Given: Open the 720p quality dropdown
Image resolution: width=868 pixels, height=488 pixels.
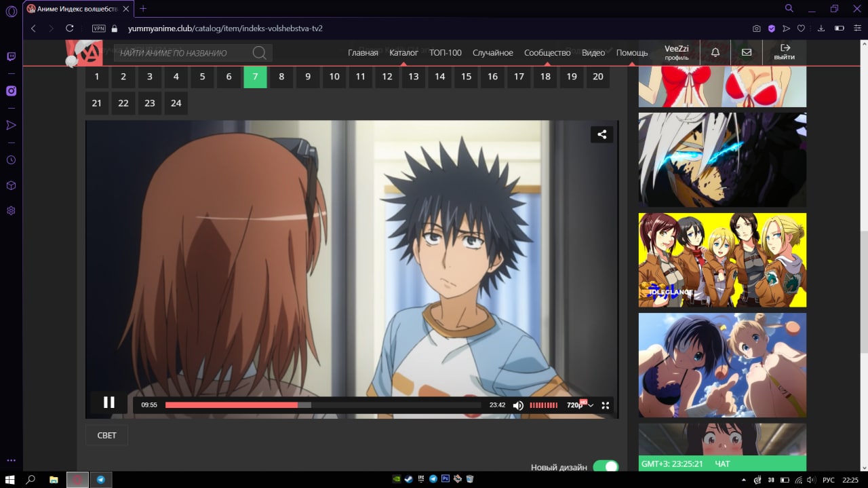Looking at the screenshot, I should [x=580, y=405].
